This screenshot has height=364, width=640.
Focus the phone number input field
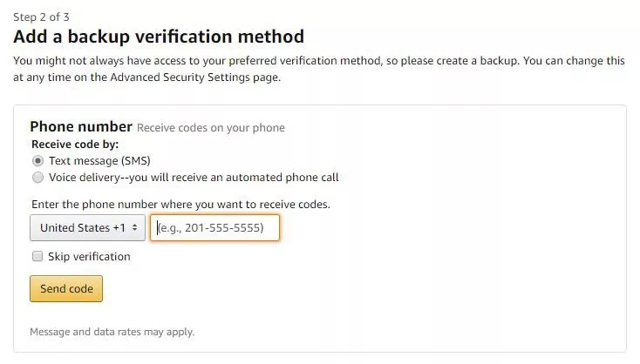[x=214, y=228]
